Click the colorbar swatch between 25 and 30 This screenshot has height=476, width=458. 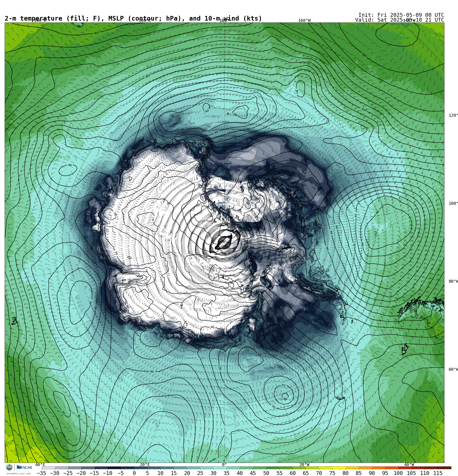207,468
